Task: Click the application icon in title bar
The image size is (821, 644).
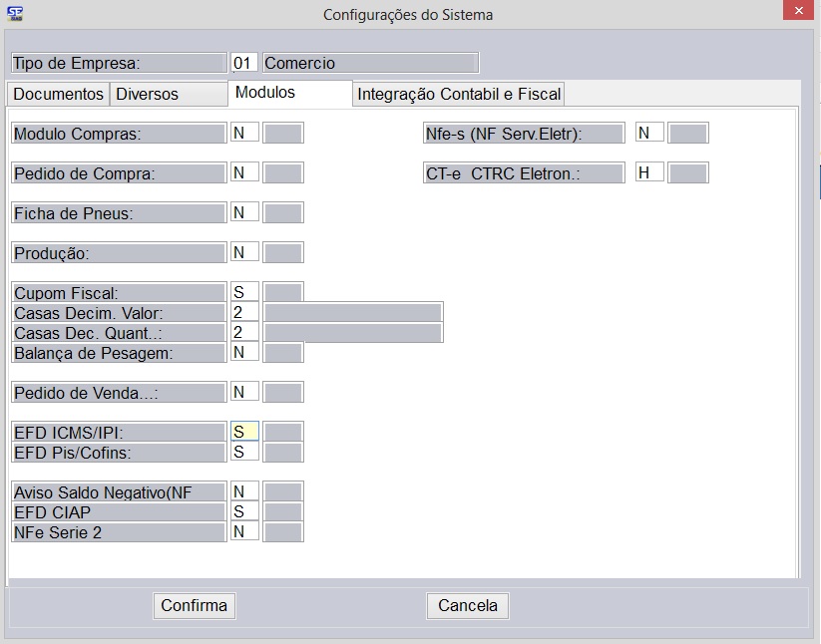Action: 15,14
